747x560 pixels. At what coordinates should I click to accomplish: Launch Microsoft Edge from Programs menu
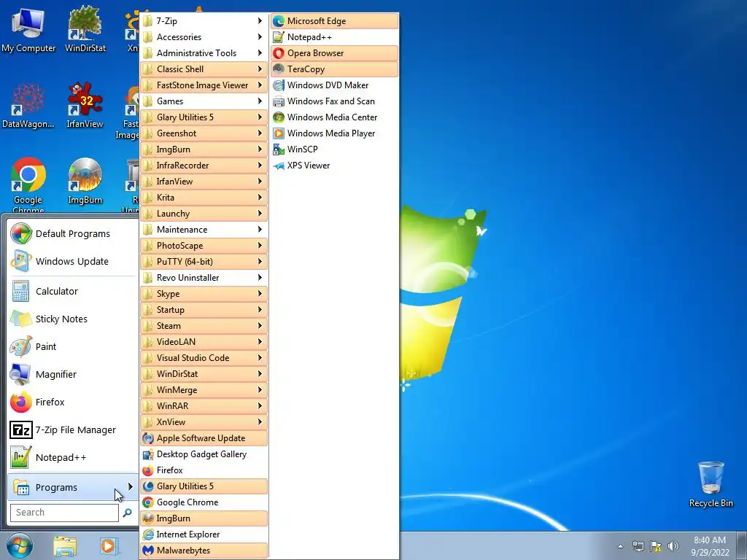click(334, 21)
